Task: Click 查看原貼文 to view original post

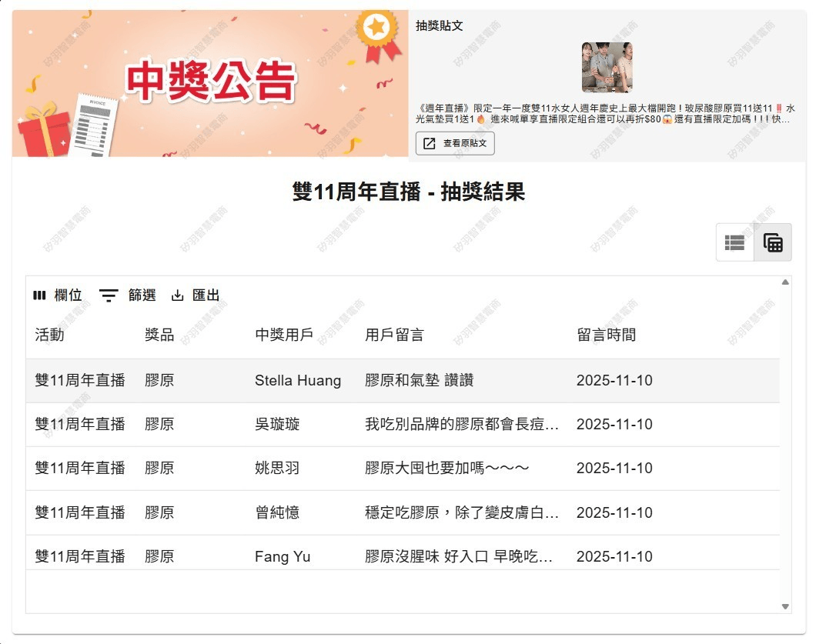Action: 455,144
